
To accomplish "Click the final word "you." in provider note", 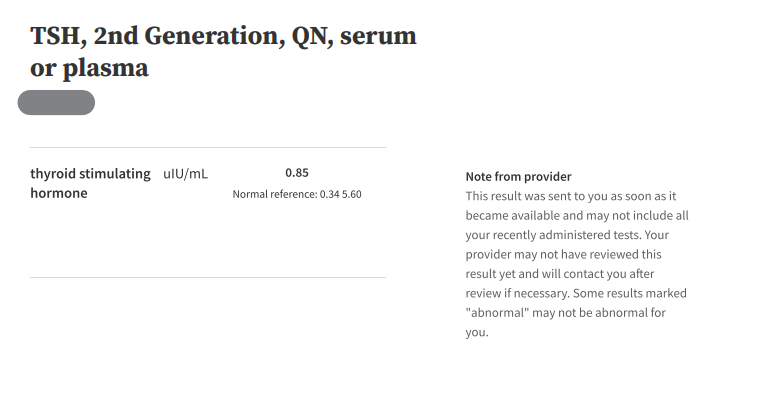I will point(477,332).
